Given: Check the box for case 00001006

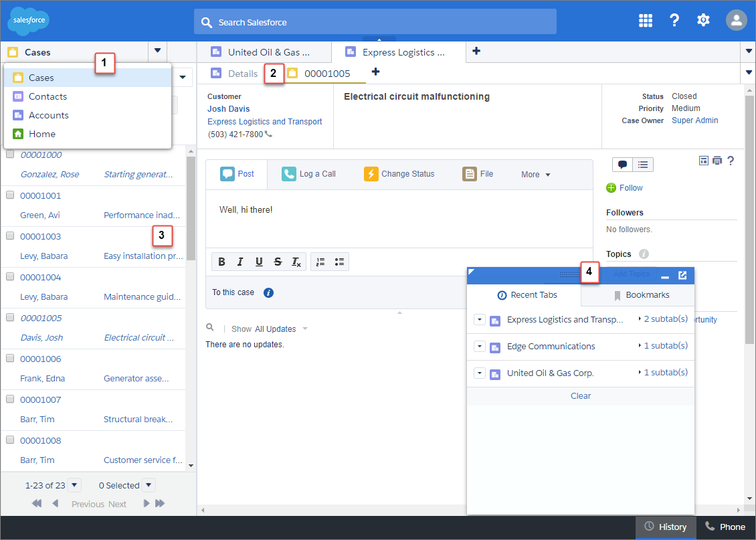Looking at the screenshot, I should point(10,358).
